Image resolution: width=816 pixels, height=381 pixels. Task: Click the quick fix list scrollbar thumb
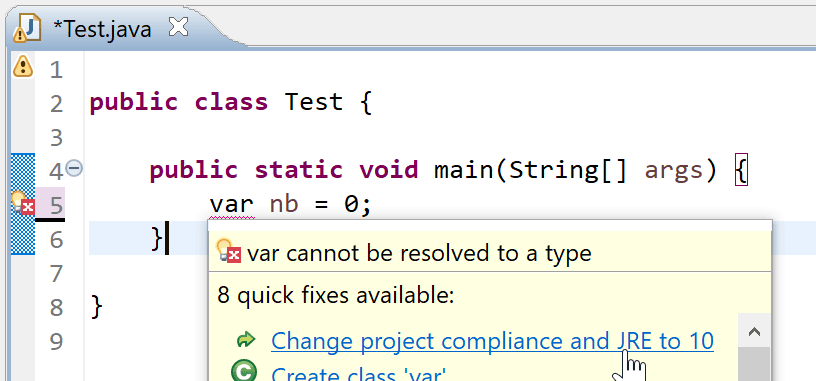pos(754,364)
